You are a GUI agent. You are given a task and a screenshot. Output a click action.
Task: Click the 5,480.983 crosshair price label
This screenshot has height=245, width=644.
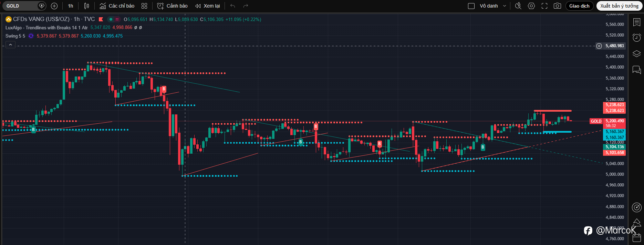[x=615, y=46]
